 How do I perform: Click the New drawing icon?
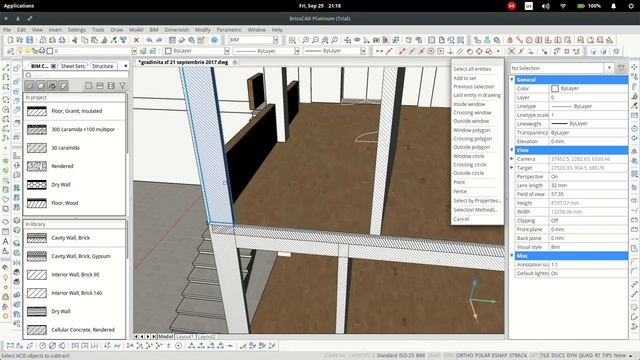10,40
